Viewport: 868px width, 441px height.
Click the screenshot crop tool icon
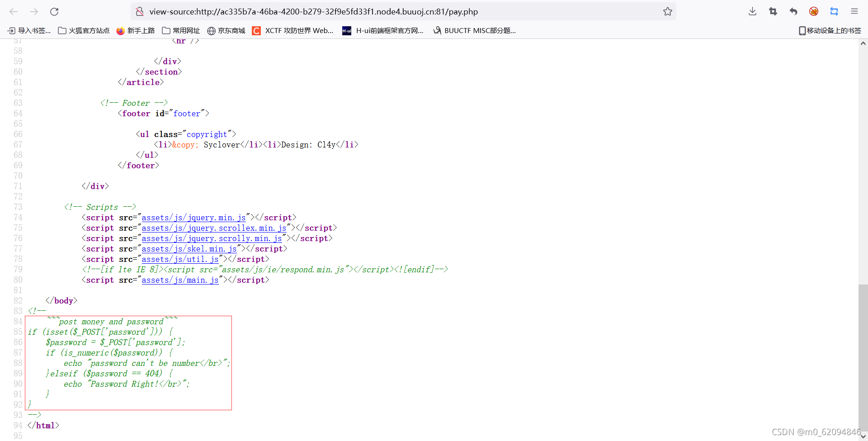pos(773,12)
